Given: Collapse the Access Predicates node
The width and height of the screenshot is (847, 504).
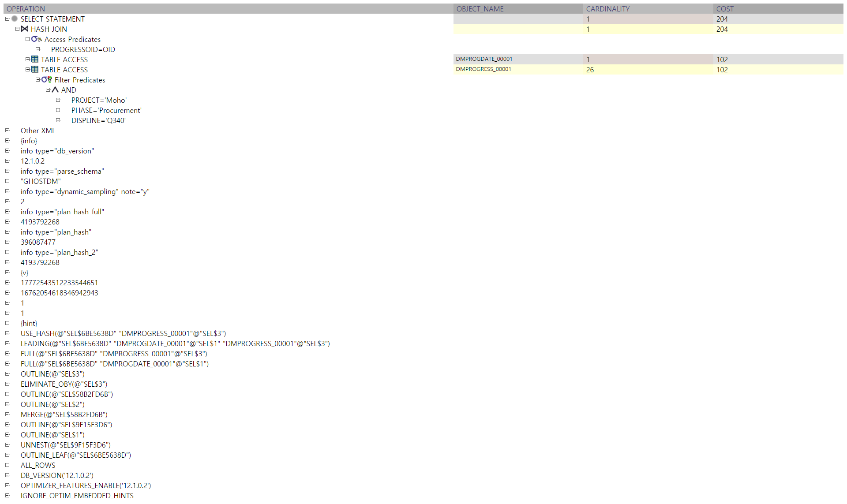Looking at the screenshot, I should [28, 39].
